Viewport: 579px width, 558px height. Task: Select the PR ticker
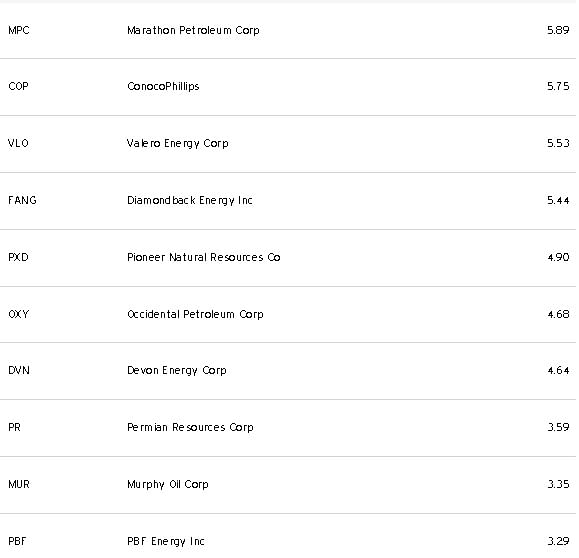click(14, 427)
